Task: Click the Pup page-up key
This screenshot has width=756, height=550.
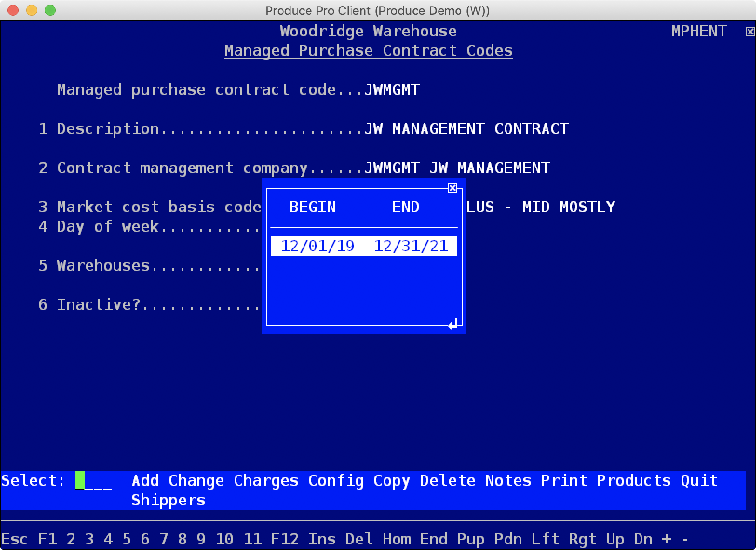Action: pyautogui.click(x=471, y=539)
